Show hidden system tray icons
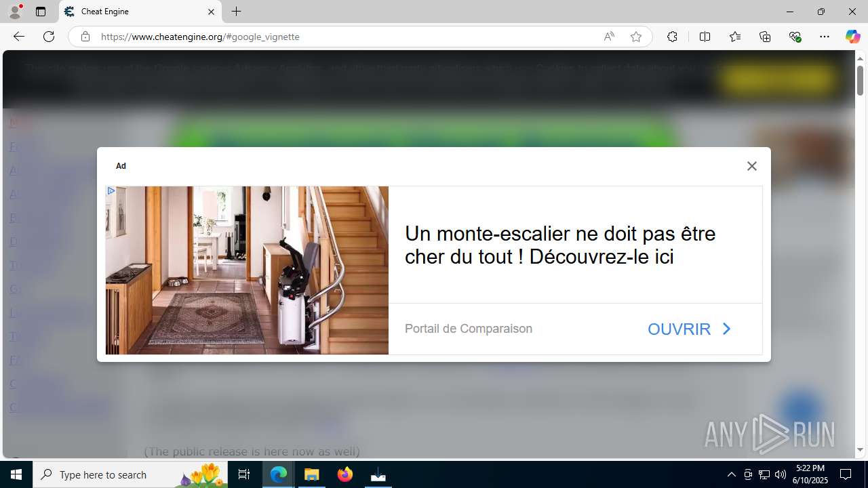The width and height of the screenshot is (868, 488). 731,474
